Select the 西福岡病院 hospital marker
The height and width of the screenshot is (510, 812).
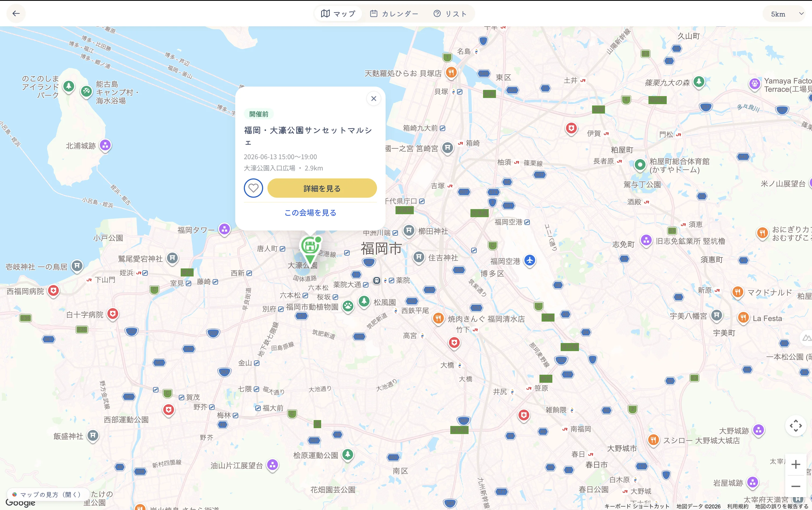pyautogui.click(x=53, y=290)
